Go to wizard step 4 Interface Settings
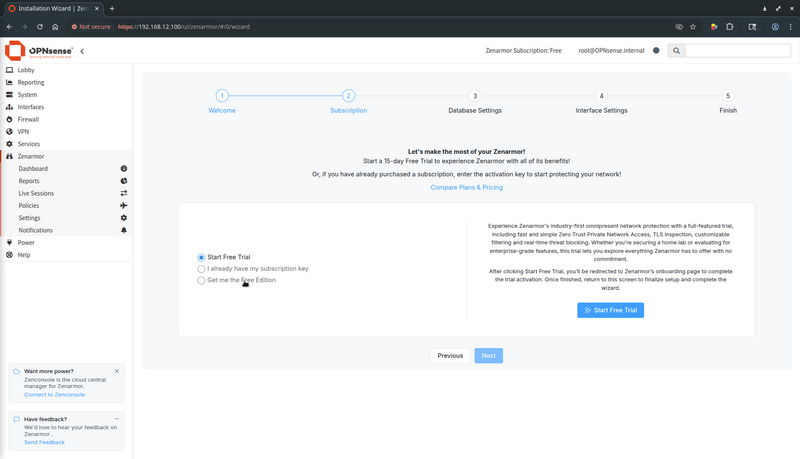This screenshot has height=459, width=800. [602, 95]
